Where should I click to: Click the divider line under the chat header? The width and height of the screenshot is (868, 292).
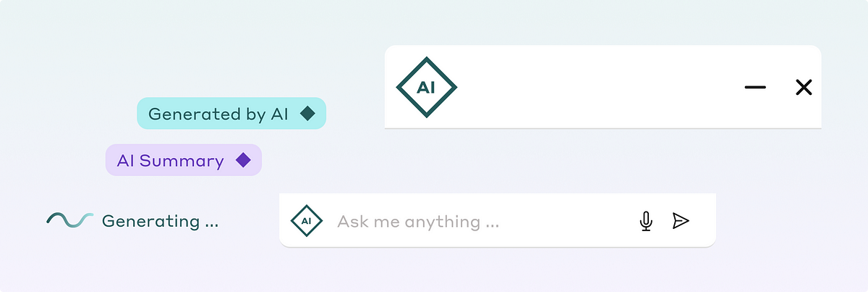[603, 128]
